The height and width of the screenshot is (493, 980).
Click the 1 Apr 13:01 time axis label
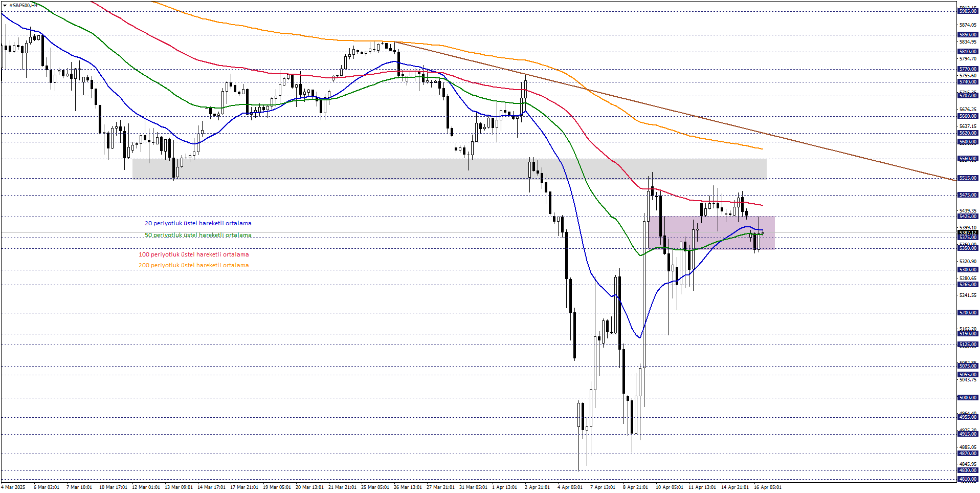pos(505,487)
